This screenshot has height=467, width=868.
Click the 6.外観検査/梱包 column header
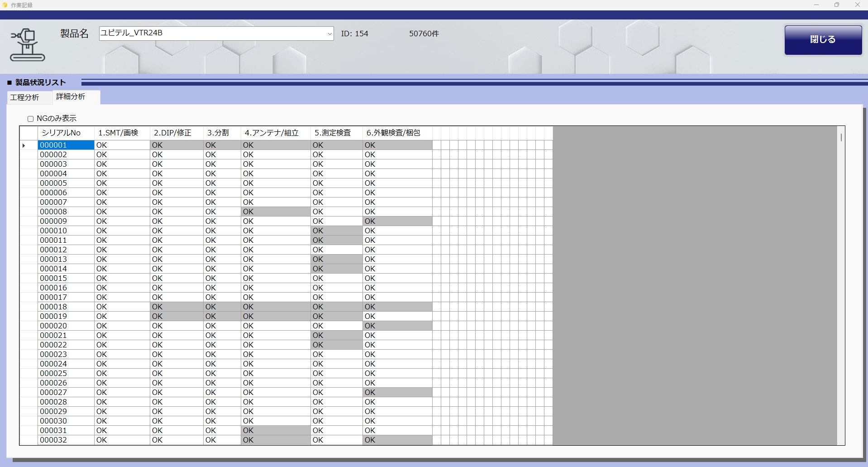point(397,133)
